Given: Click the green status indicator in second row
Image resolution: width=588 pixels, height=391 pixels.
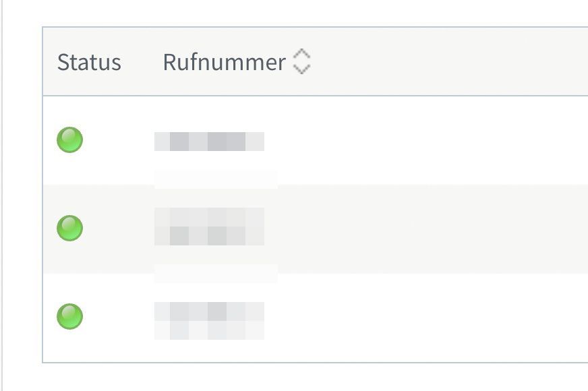Looking at the screenshot, I should [x=69, y=228].
